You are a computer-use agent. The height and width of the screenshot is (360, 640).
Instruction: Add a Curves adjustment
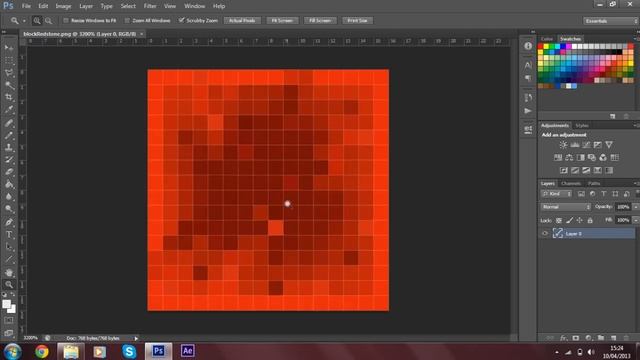pyautogui.click(x=586, y=145)
